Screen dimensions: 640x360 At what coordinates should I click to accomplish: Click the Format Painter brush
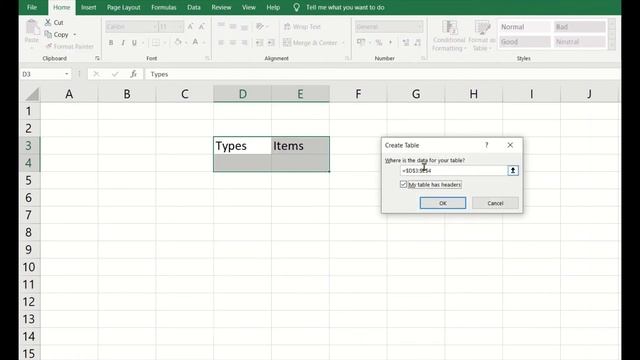(49, 46)
